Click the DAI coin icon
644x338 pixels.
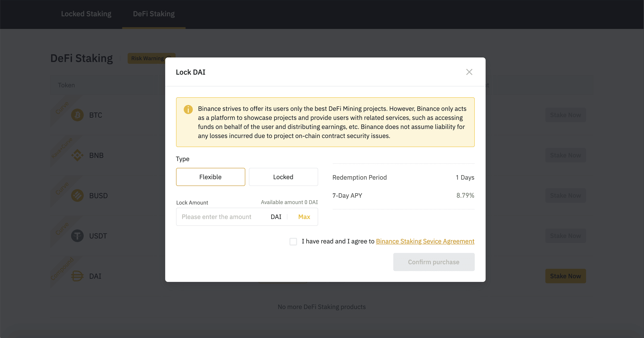tap(77, 276)
